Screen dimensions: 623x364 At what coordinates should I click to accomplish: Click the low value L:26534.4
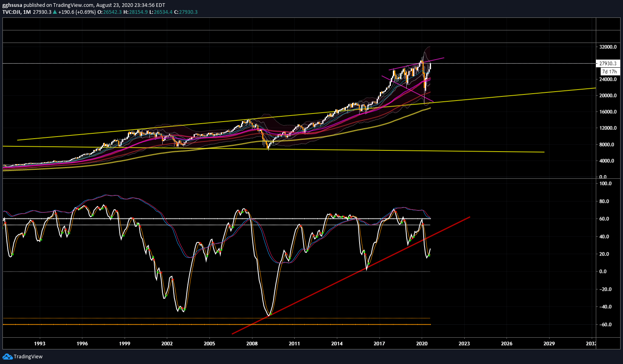pos(161,12)
